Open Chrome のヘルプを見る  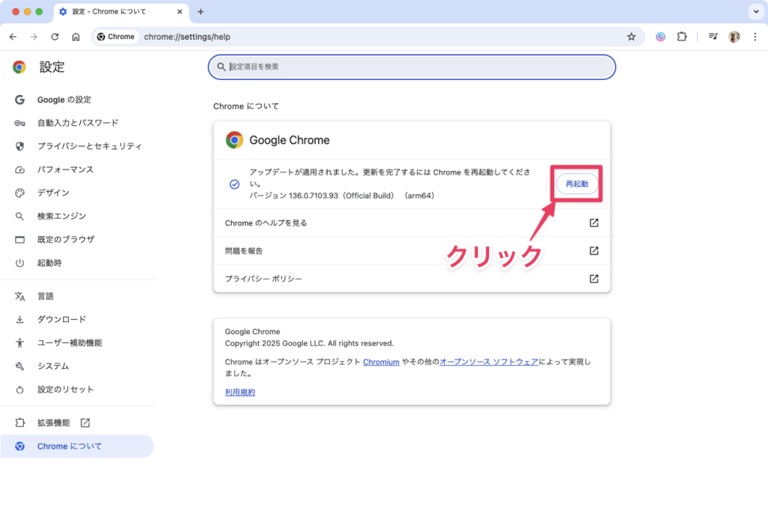(x=412, y=223)
